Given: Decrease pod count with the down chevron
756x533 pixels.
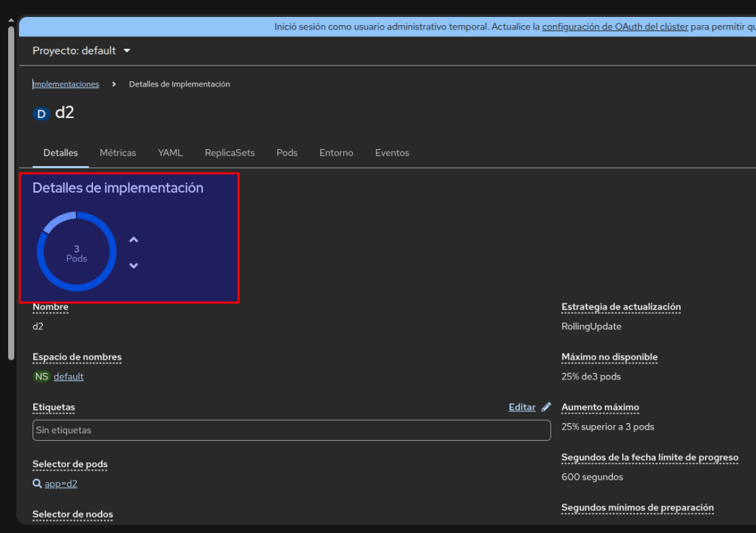Looking at the screenshot, I should coord(134,266).
